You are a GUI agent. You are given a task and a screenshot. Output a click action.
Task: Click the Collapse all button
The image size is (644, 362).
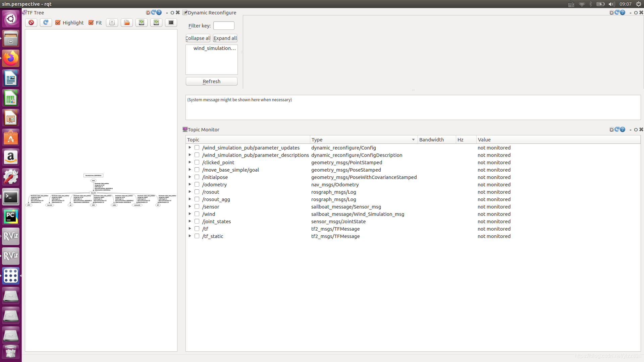pyautogui.click(x=198, y=38)
